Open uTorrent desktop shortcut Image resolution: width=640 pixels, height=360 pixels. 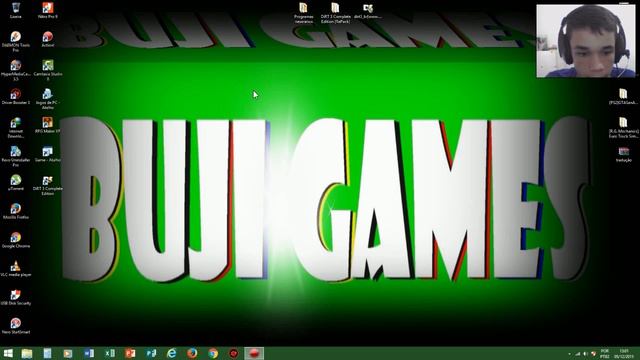click(x=16, y=182)
